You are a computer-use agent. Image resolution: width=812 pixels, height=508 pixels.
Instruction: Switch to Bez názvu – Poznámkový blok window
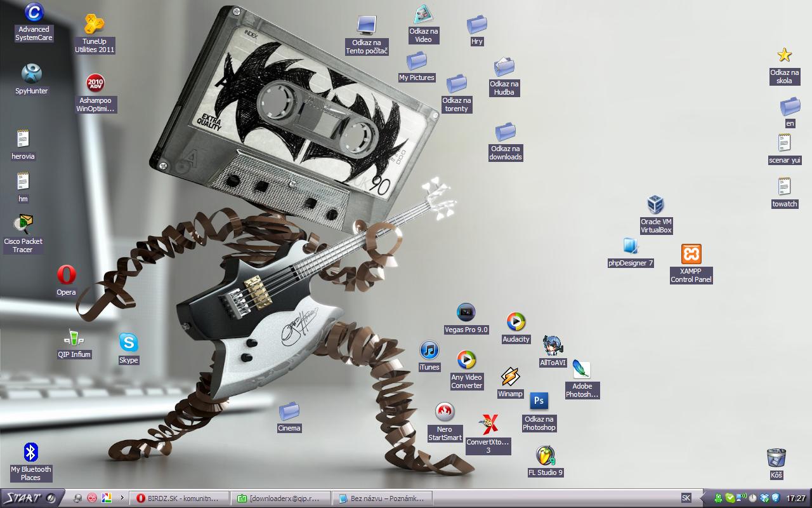click(383, 498)
